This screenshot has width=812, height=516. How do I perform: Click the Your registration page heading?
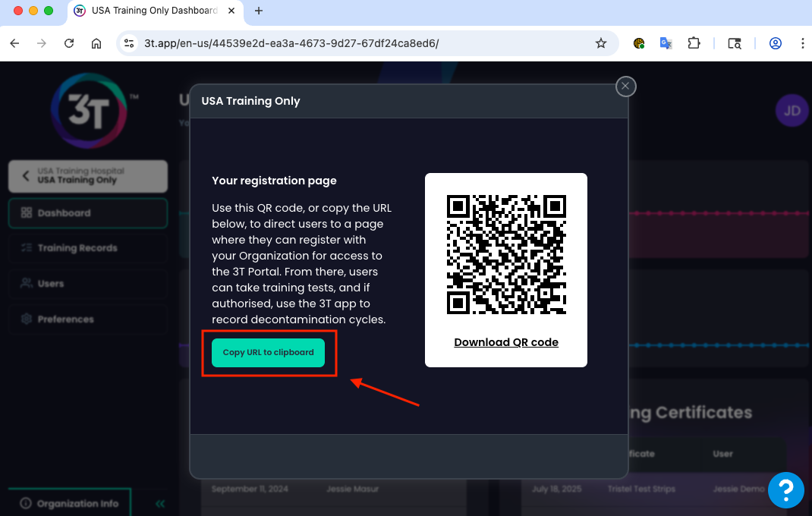tap(274, 181)
